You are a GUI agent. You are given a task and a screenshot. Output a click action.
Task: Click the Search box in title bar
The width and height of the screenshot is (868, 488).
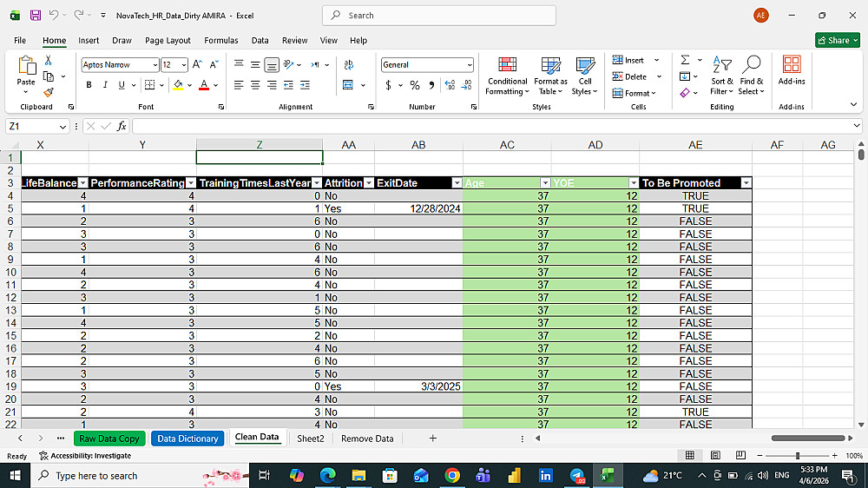[439, 16]
